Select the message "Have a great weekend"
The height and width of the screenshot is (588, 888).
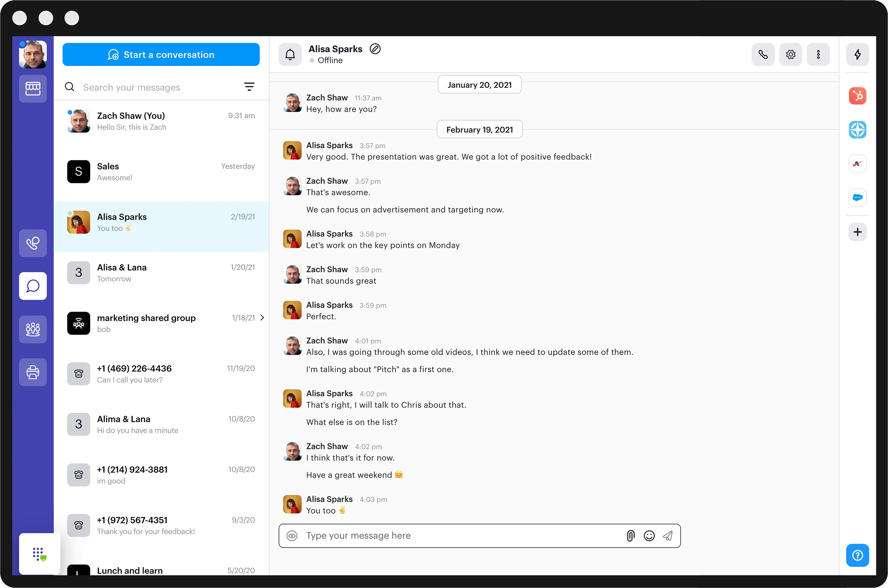[354, 475]
